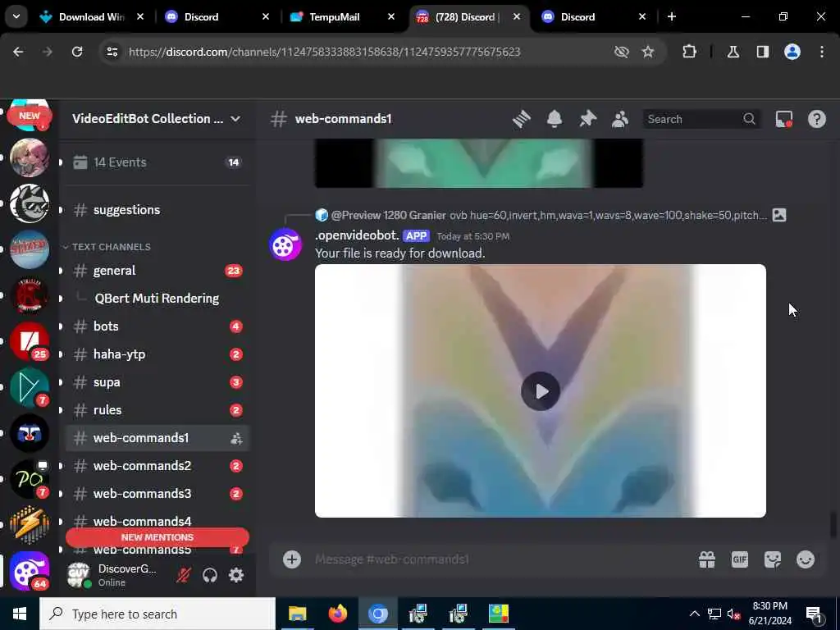The height and width of the screenshot is (630, 840).
Task: Open the GIF picker
Action: point(740,559)
